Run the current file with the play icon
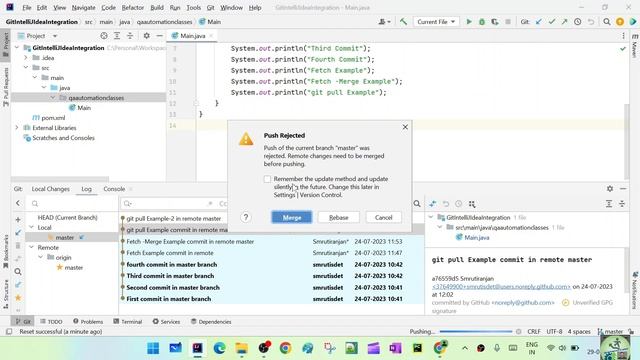 click(x=469, y=22)
